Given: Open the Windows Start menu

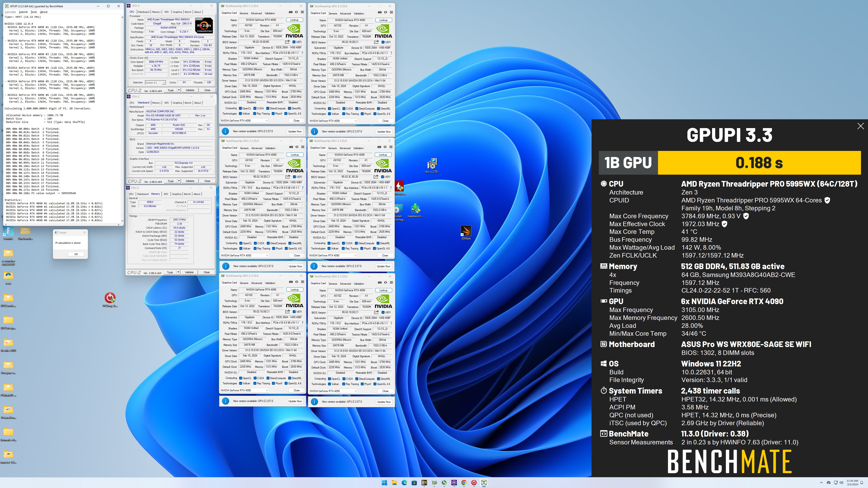Looking at the screenshot, I should coord(384,483).
